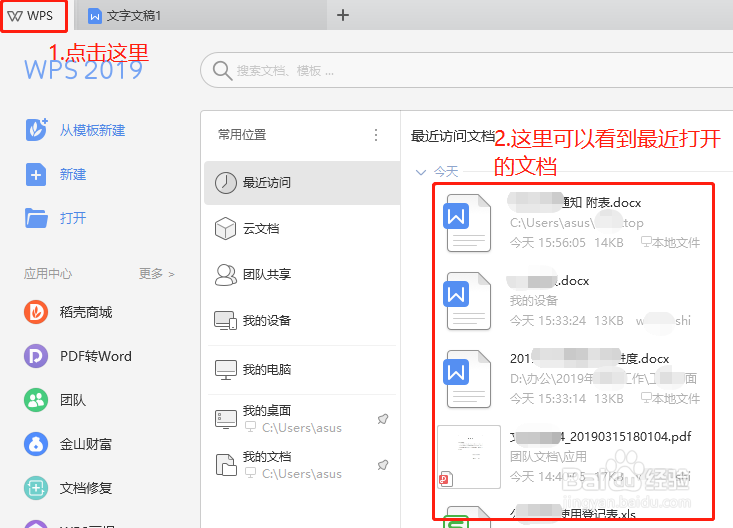The width and height of the screenshot is (733, 528).
Task: Click the people icon for 团队共享
Action: click(226, 275)
